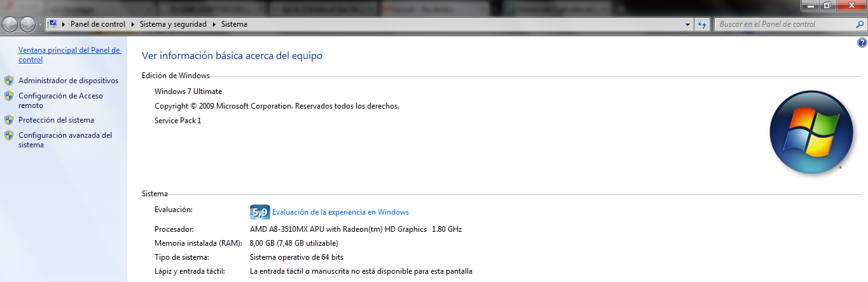Image resolution: width=868 pixels, height=282 pixels.
Task: Click Sistema operativo de 64 bits text
Action: (x=296, y=257)
